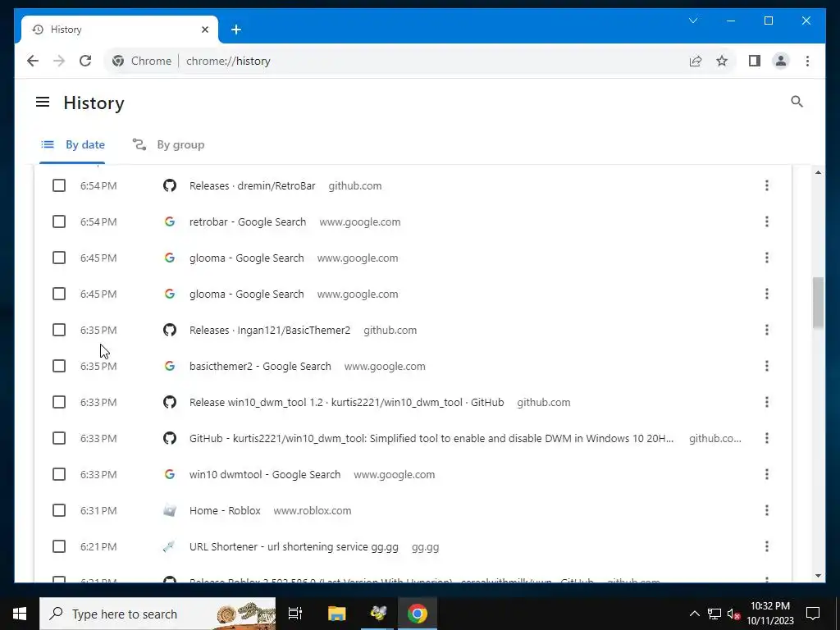Open more actions for Releases Ingan121/BasicThemer2 entry
Screen dimensions: 840x630
[x=767, y=330]
